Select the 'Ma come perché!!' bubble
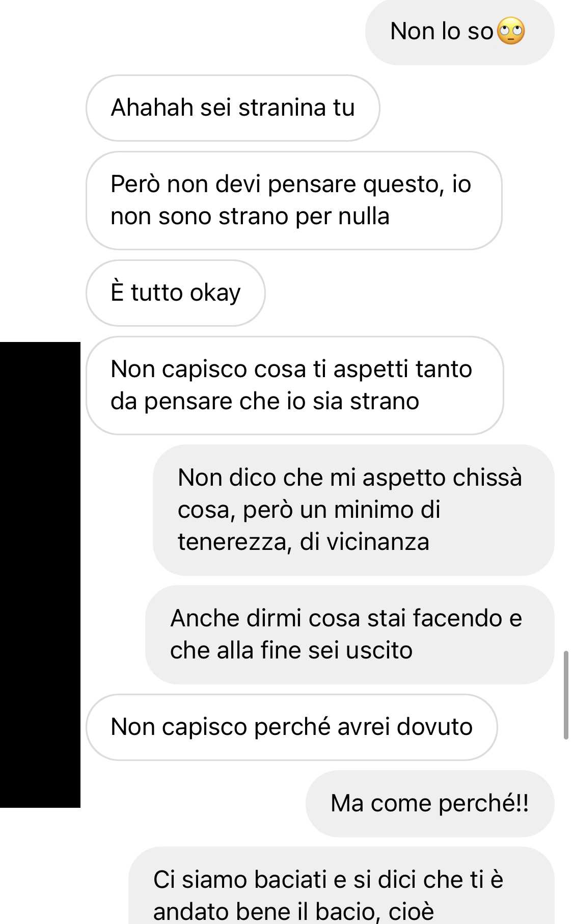573x924 pixels. tap(430, 804)
